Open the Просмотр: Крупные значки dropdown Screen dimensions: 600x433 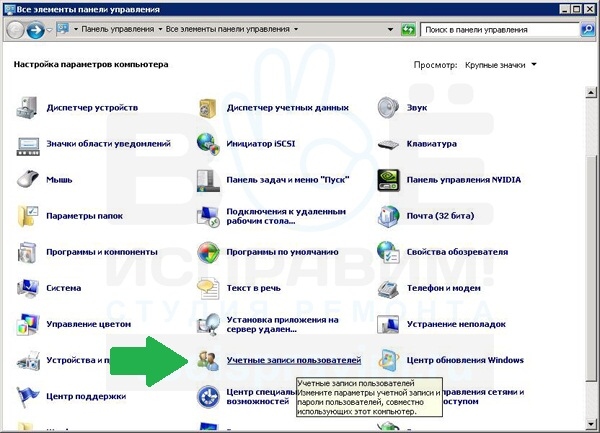[x=501, y=65]
